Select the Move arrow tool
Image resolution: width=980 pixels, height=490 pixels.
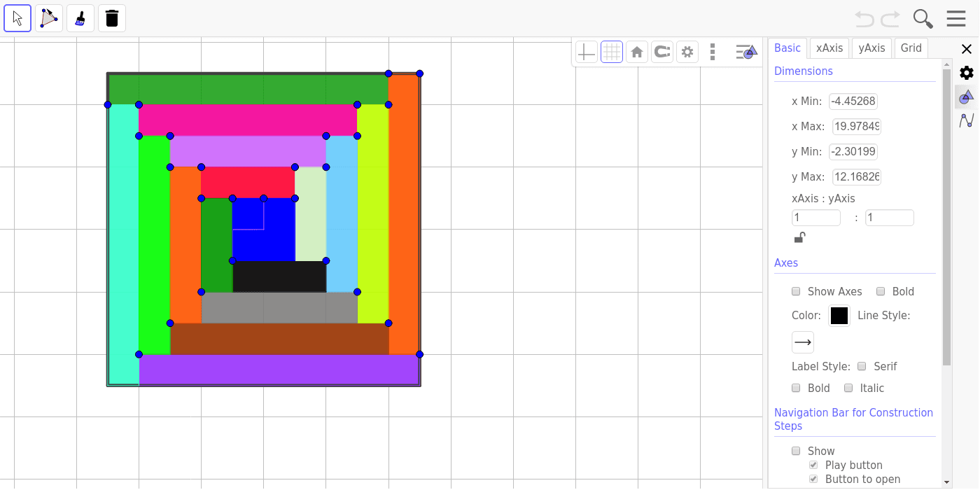17,18
